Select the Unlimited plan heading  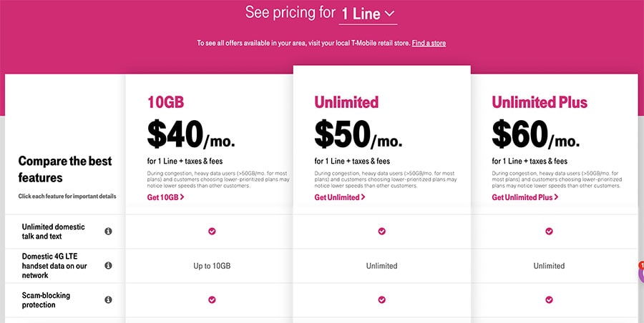[346, 102]
